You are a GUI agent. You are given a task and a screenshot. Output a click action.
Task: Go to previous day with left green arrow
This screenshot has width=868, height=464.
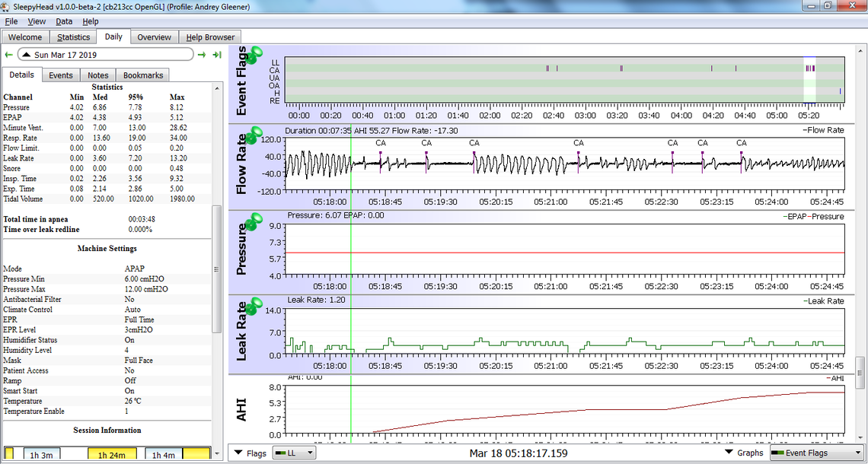tap(8, 55)
